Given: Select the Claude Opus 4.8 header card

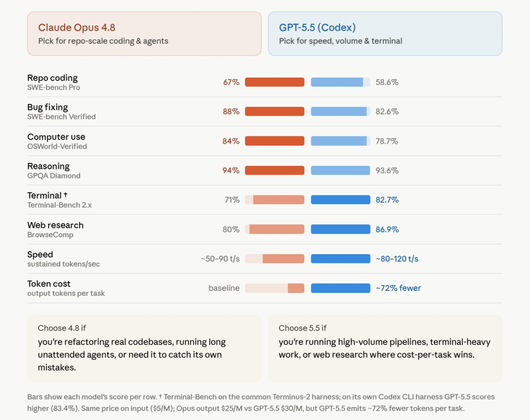Looking at the screenshot, I should (144, 34).
